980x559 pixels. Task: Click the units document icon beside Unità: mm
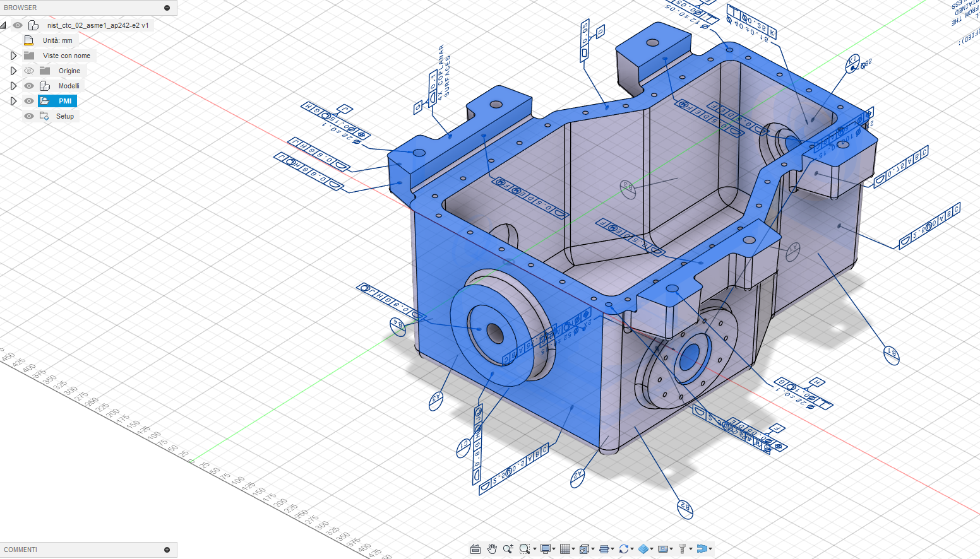[x=28, y=40]
